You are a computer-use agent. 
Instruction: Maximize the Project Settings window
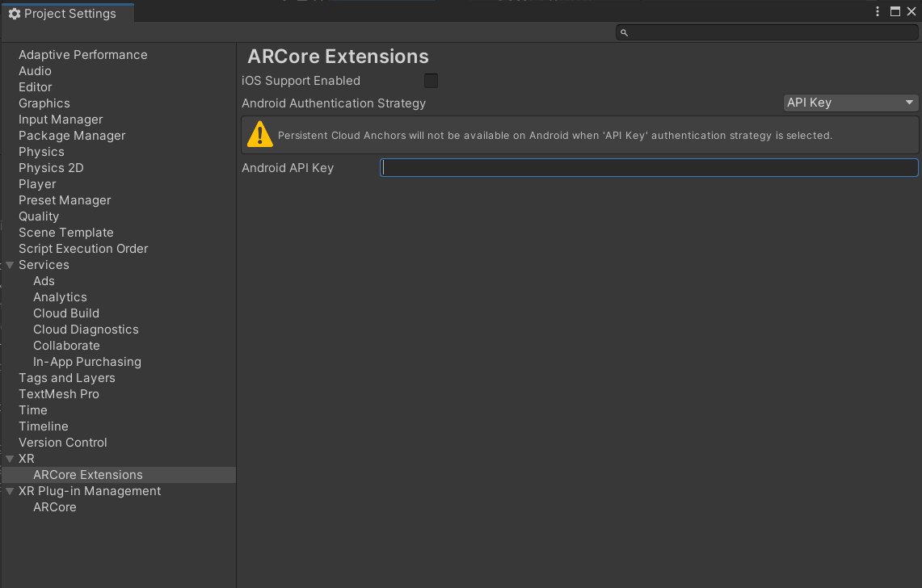point(895,11)
